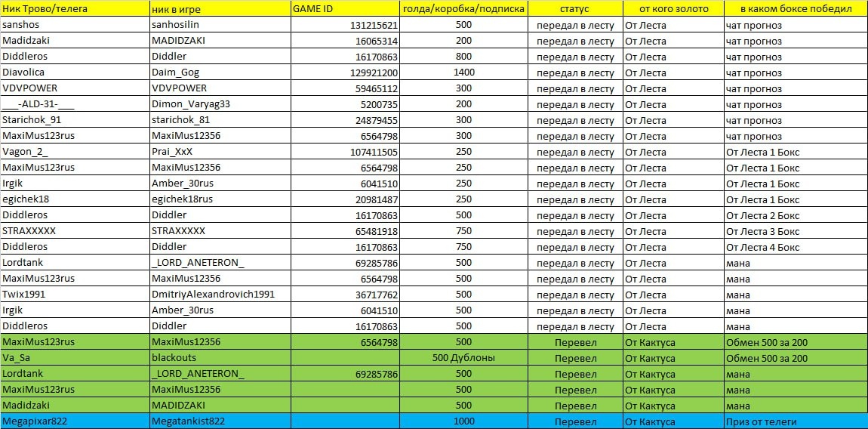
Task: Select game ID 131215621
Action: [346, 25]
